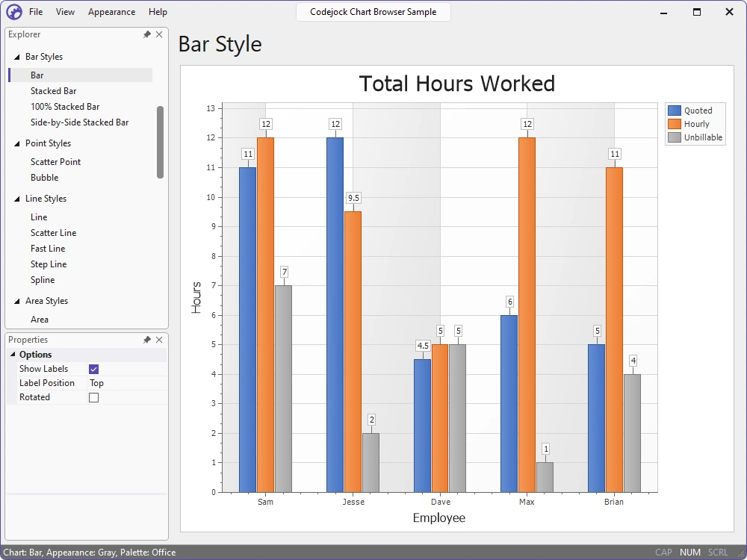Click the blue Quoted legend swatch

coord(674,111)
